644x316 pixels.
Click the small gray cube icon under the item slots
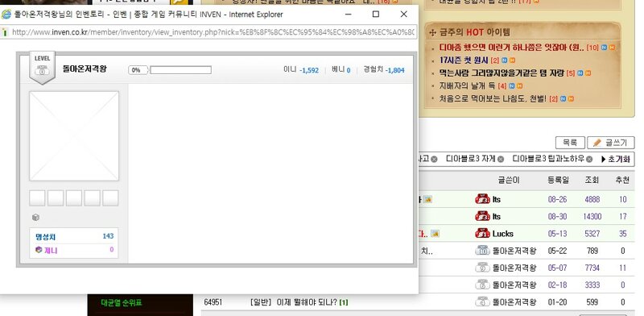[x=35, y=218]
